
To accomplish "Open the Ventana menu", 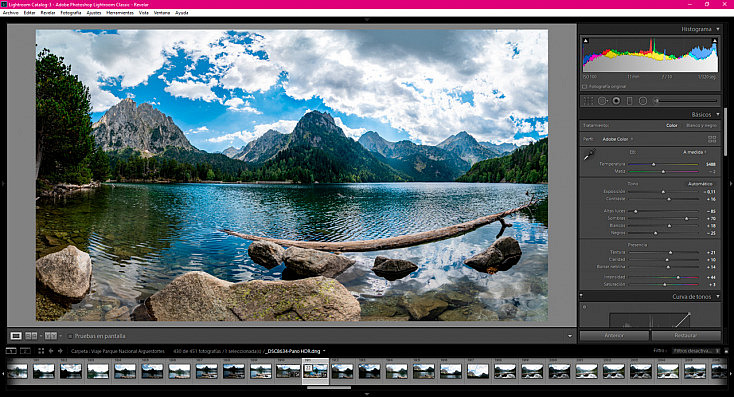I will pyautogui.click(x=162, y=13).
